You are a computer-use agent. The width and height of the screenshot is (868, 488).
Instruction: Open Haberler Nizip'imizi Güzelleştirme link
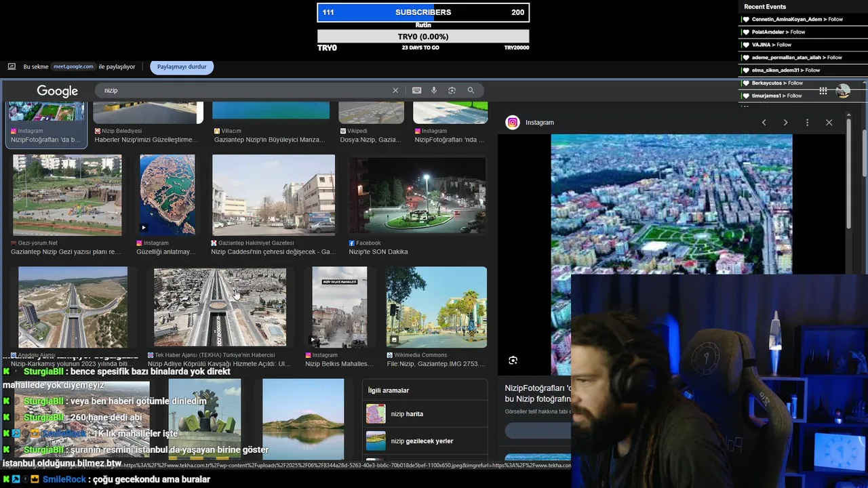pyautogui.click(x=146, y=140)
